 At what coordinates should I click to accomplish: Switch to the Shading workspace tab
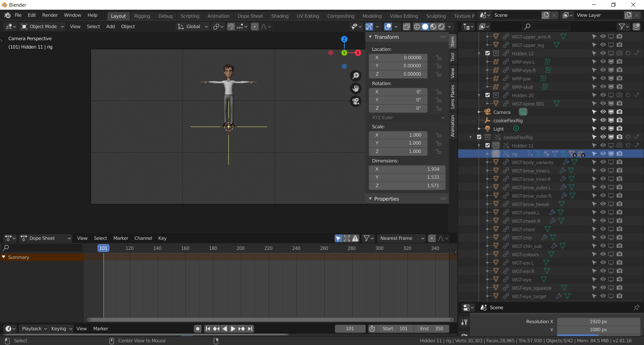point(280,16)
